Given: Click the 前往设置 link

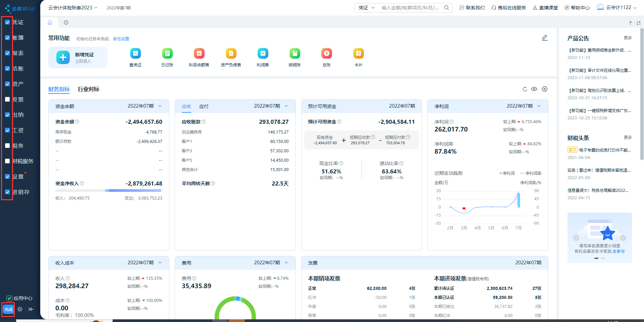Looking at the screenshot, I should (x=121, y=39).
